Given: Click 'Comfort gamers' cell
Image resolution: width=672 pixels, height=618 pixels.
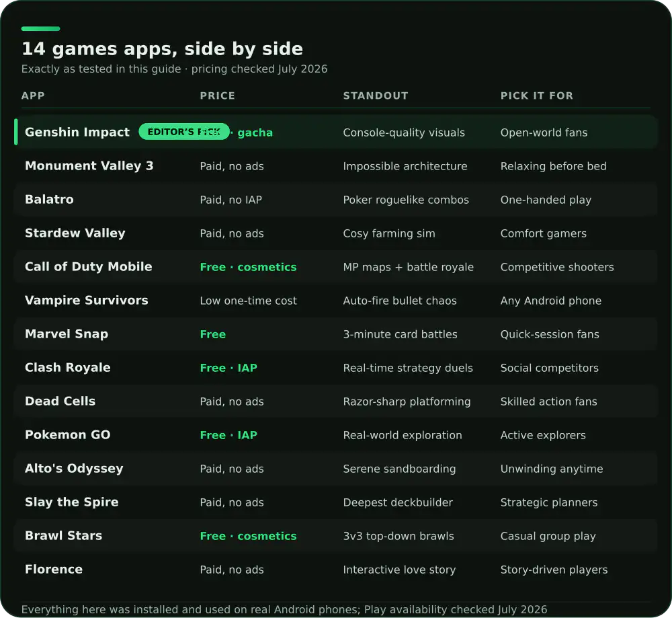Looking at the screenshot, I should coord(544,234).
